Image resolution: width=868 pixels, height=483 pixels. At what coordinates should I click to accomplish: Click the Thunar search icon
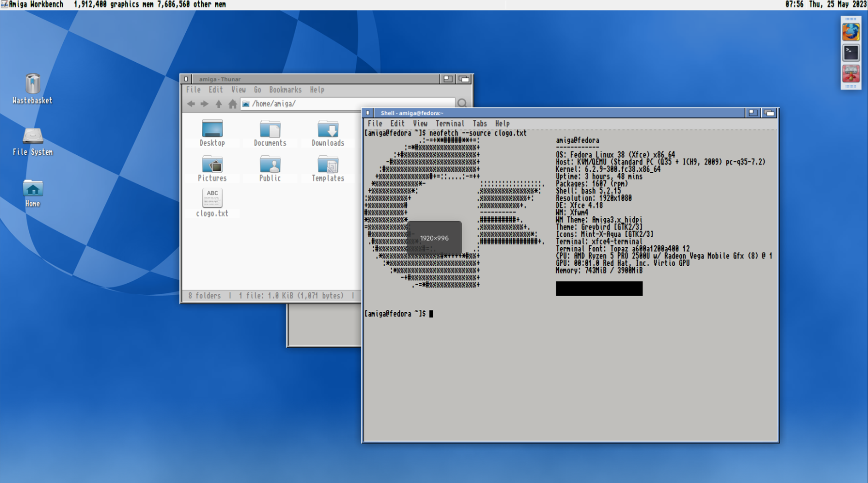coord(462,103)
